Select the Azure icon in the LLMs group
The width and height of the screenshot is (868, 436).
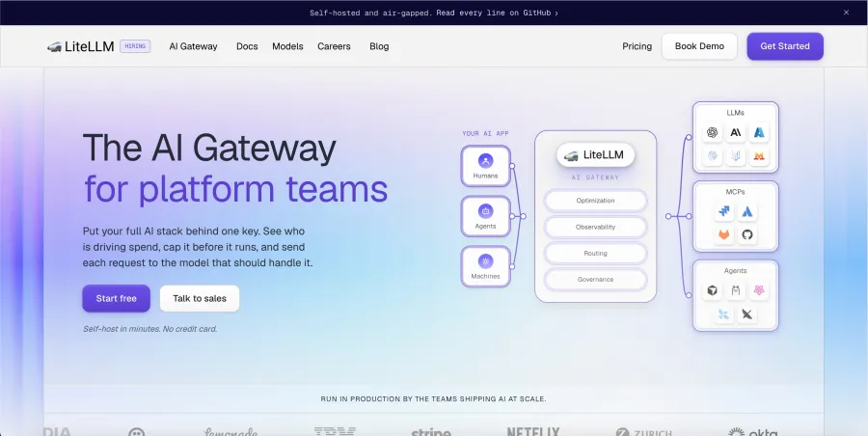(759, 132)
